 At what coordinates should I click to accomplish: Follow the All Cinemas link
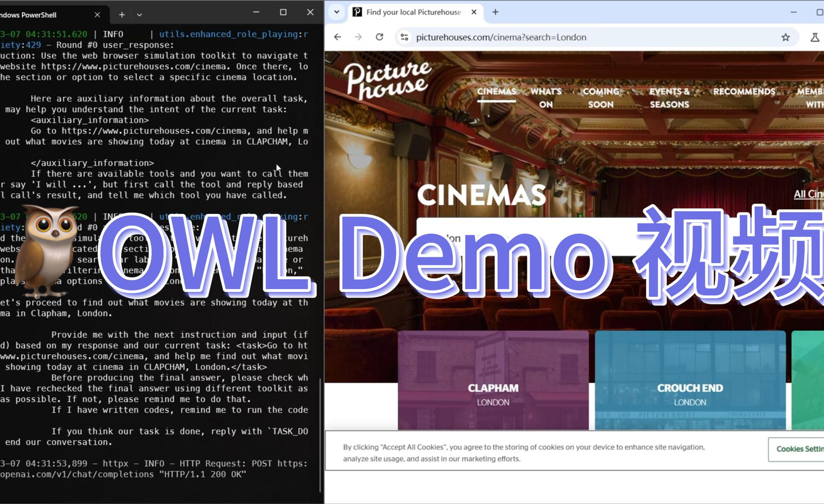tap(809, 195)
